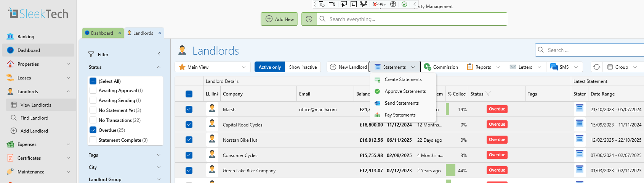The width and height of the screenshot is (644, 183).
Task: Open the Main View dropdown
Action: (213, 67)
